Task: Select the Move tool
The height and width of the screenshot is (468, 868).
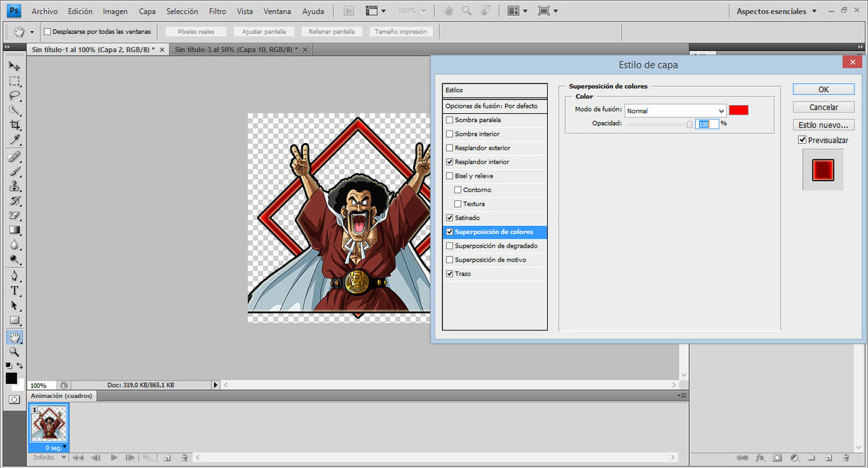Action: tap(14, 66)
